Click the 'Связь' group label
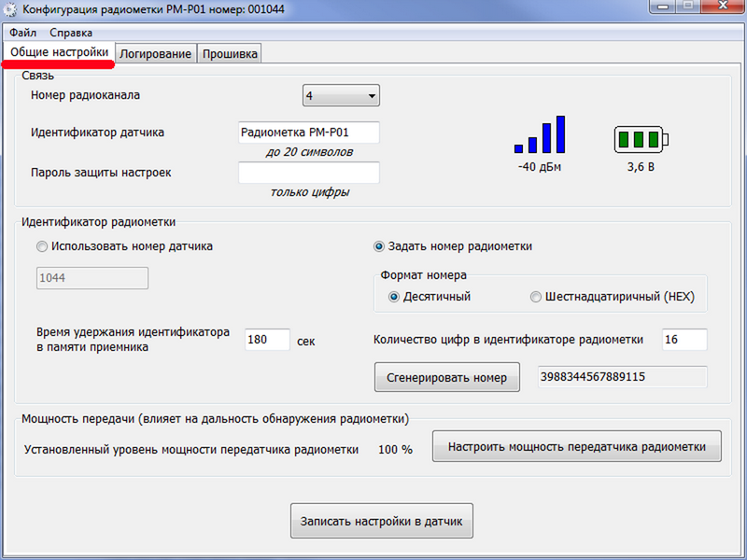747x560 pixels. (38, 76)
